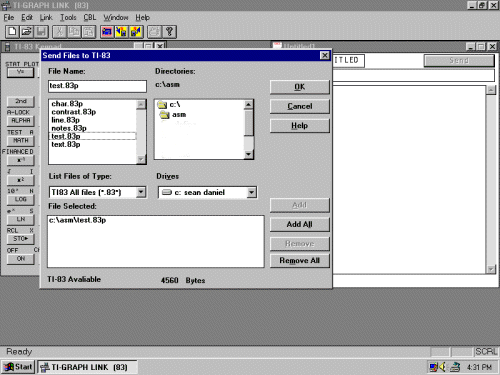Select line.83p in the file list

pyautogui.click(x=65, y=120)
